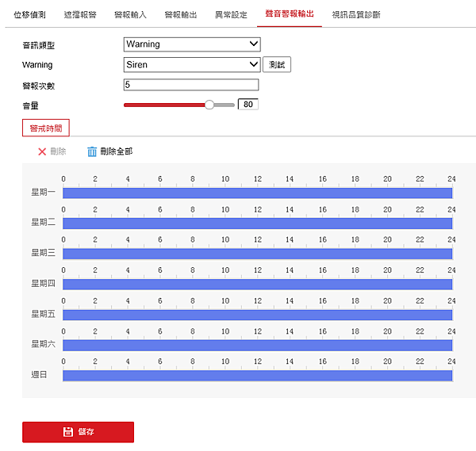Image resolution: width=476 pixels, height=451 pixels.
Task: Open the 警報輸入 tab
Action: (x=131, y=14)
